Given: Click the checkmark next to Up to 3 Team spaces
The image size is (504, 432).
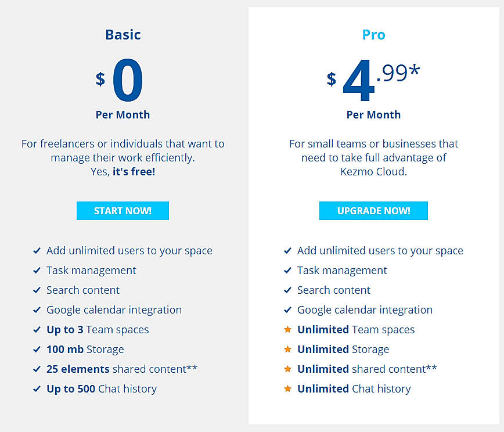Looking at the screenshot, I should [37, 329].
